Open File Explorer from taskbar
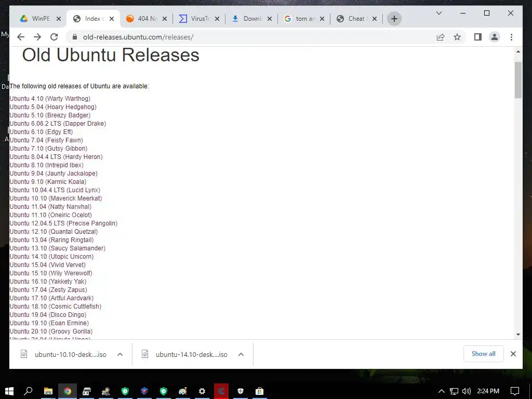The image size is (532, 399). click(48, 391)
